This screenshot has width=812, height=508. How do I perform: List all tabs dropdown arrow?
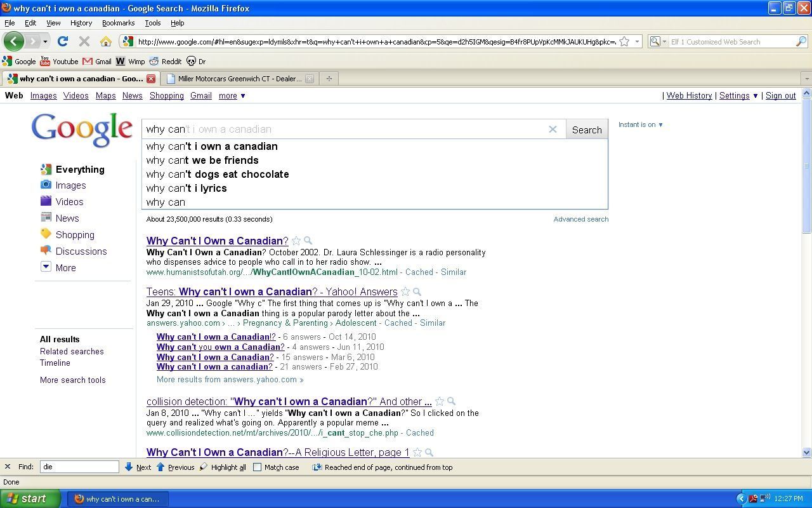tap(806, 79)
